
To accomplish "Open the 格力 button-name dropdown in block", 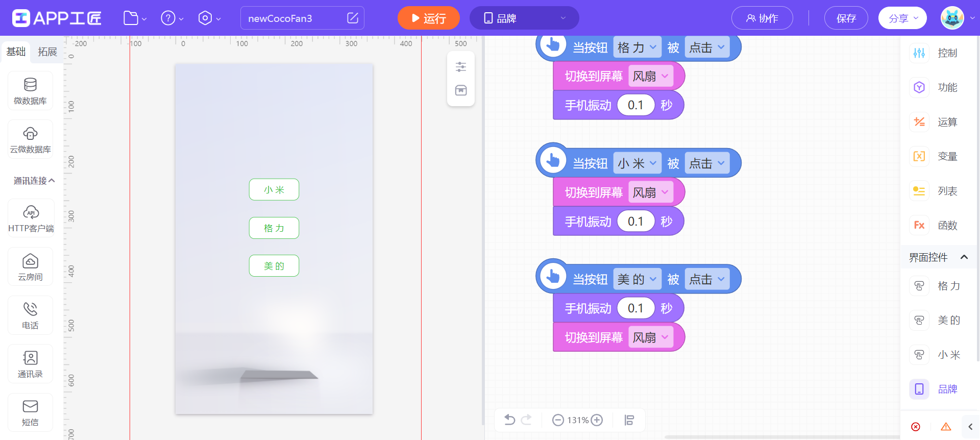I will coord(637,47).
